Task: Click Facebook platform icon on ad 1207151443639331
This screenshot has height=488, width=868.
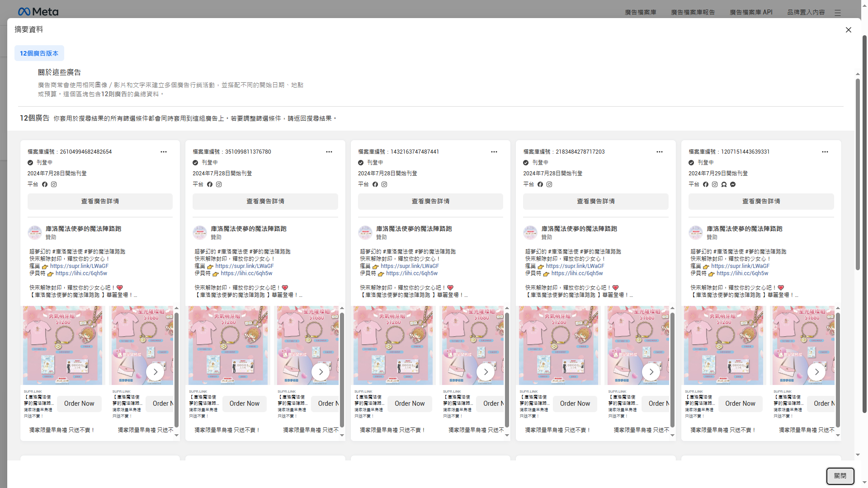Action: [706, 184]
